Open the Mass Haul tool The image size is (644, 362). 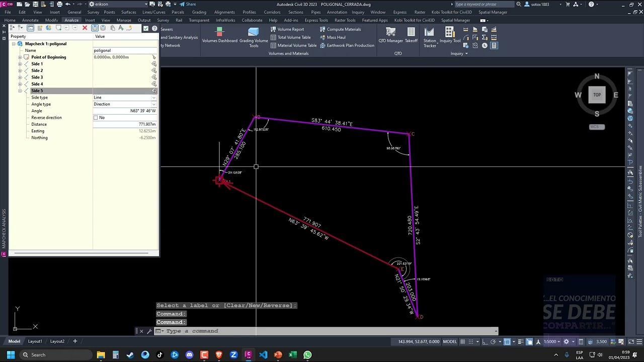tap(332, 37)
